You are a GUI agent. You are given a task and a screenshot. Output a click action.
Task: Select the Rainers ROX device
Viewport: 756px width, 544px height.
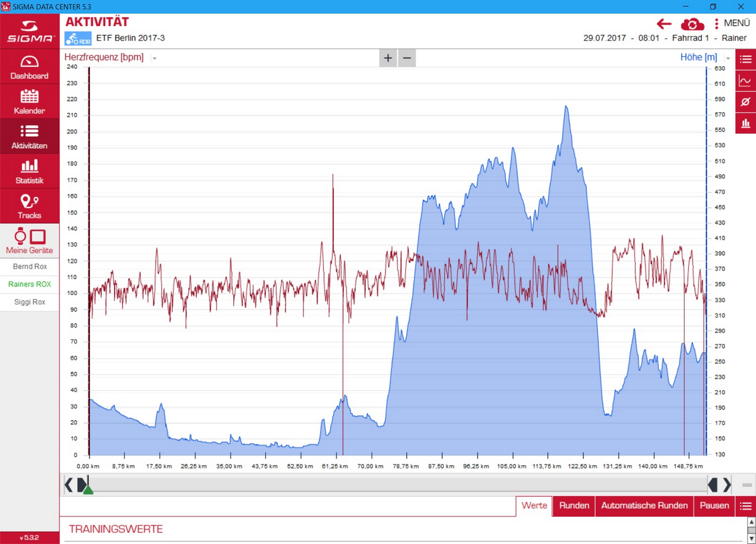30,284
